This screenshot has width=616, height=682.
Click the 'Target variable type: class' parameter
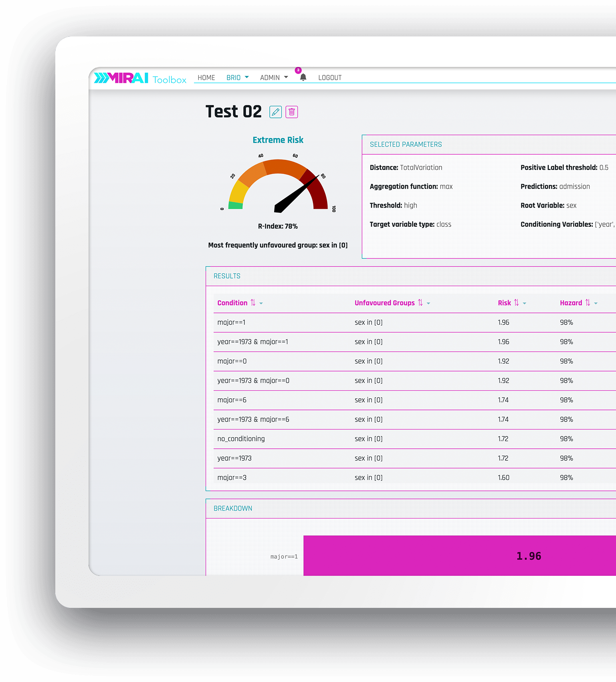[x=410, y=224]
